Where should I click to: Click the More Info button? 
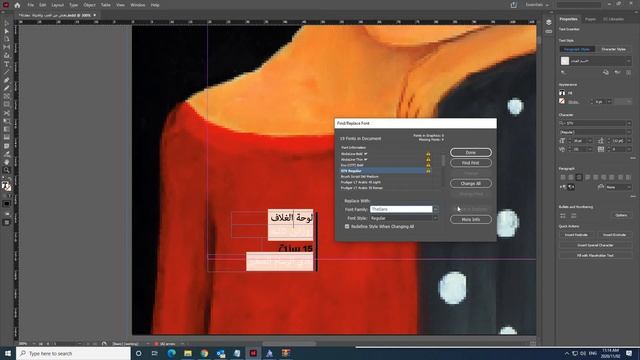pos(471,220)
